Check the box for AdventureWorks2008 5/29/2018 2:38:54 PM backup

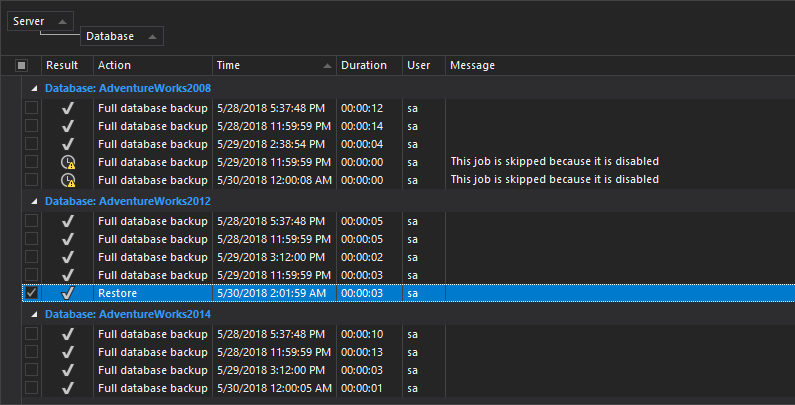tap(31, 144)
